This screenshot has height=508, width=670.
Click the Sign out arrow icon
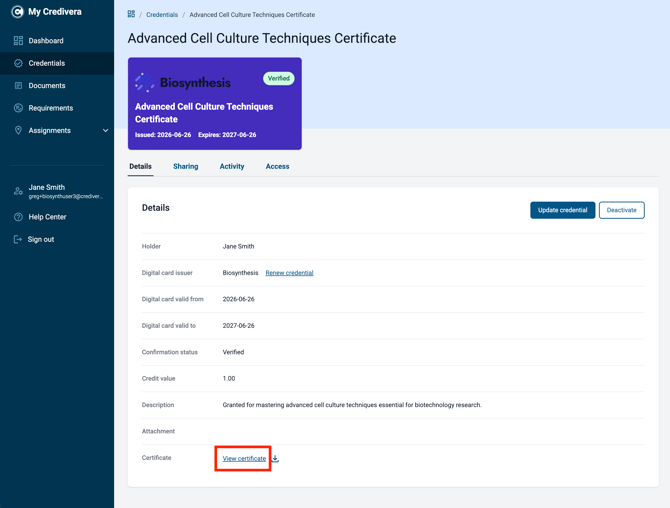point(18,239)
